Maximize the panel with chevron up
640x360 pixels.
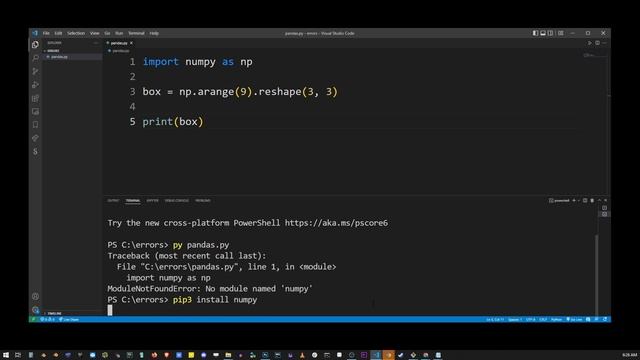coord(599,200)
